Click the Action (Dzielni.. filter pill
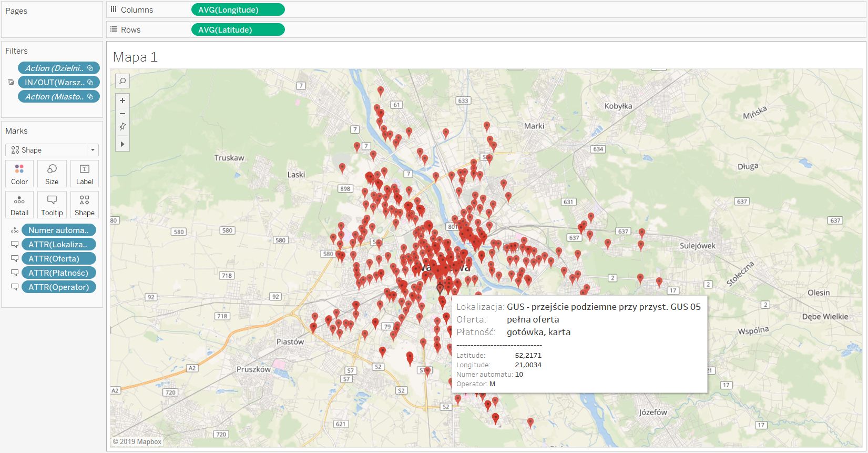Screen dimensions: 868x453 (58, 68)
